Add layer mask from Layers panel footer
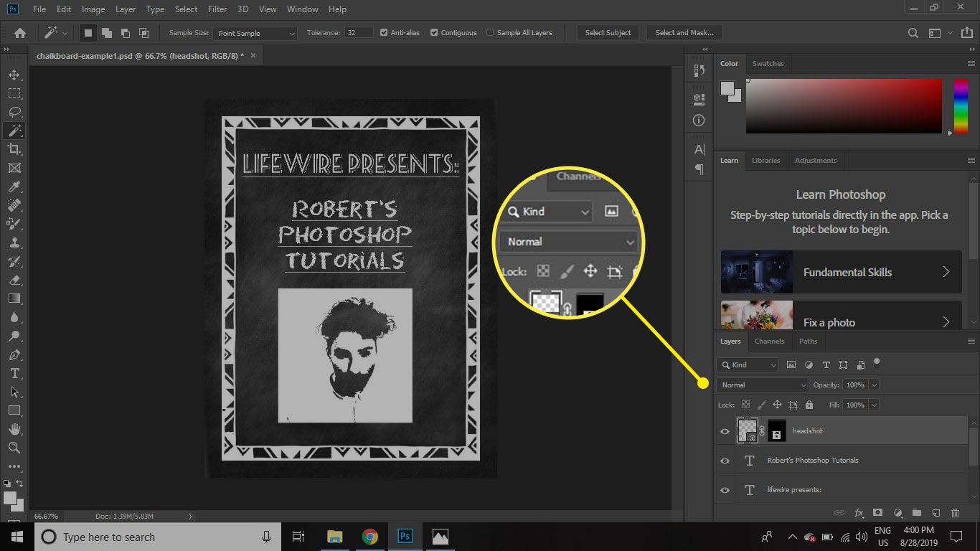The image size is (980, 551). (878, 513)
